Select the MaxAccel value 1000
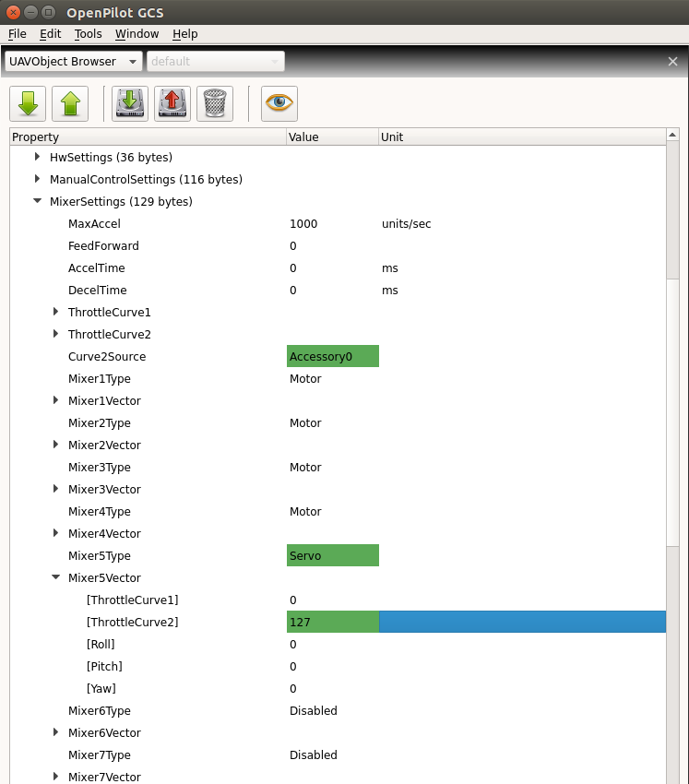The width and height of the screenshot is (689, 784). click(x=303, y=223)
